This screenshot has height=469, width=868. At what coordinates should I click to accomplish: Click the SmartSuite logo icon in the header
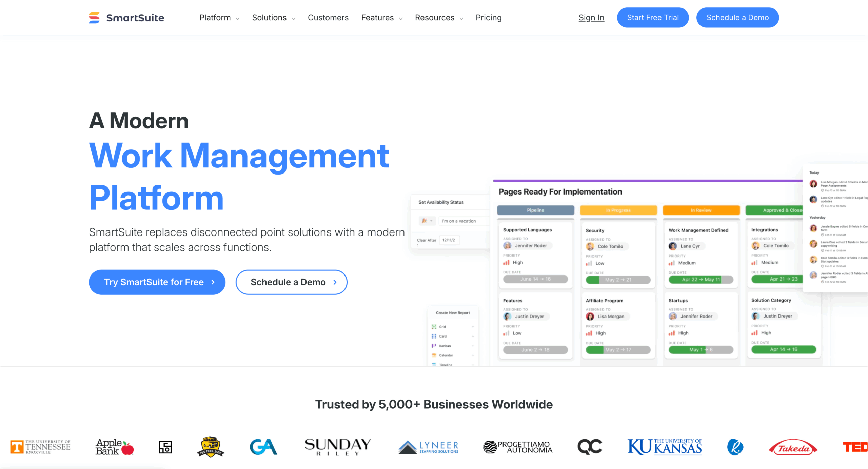click(x=94, y=17)
